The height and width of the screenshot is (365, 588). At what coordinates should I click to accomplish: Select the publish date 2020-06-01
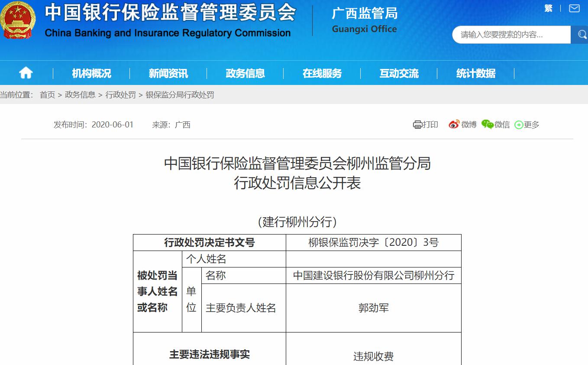pos(113,125)
